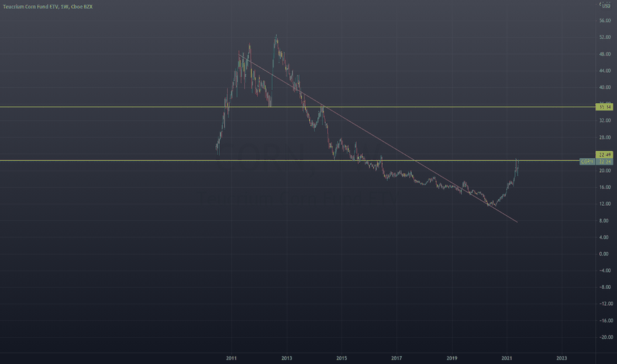Click the 2015 time axis label
The image size is (617, 364).
[x=342, y=358]
